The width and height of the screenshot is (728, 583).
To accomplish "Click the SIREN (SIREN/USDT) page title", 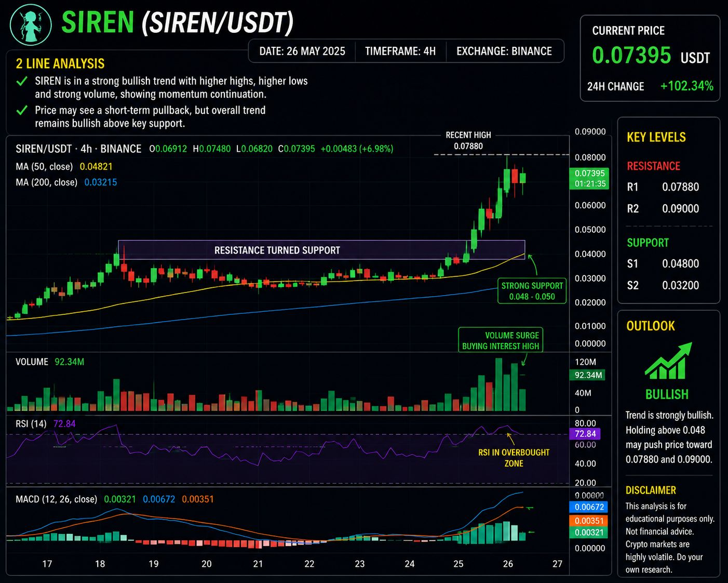I will coord(178,22).
